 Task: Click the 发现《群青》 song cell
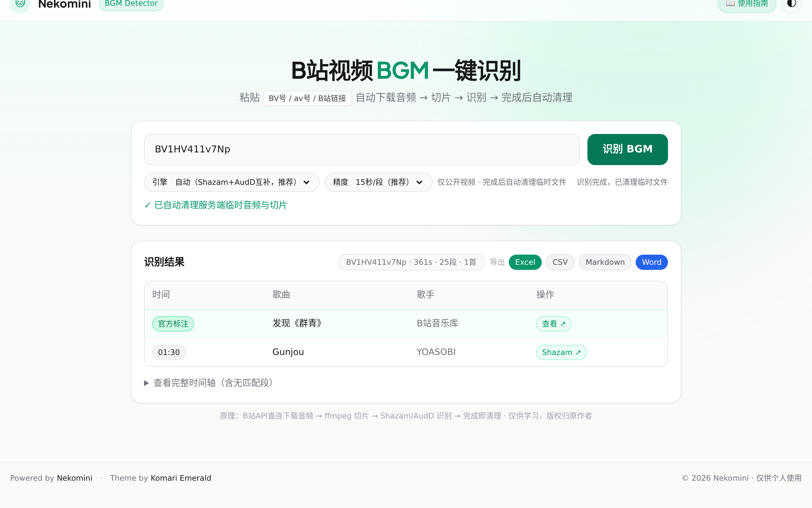297,323
